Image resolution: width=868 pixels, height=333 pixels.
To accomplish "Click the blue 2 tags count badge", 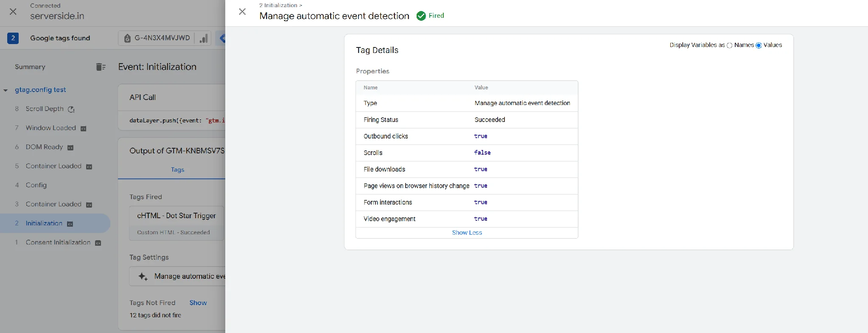I will tap(13, 38).
